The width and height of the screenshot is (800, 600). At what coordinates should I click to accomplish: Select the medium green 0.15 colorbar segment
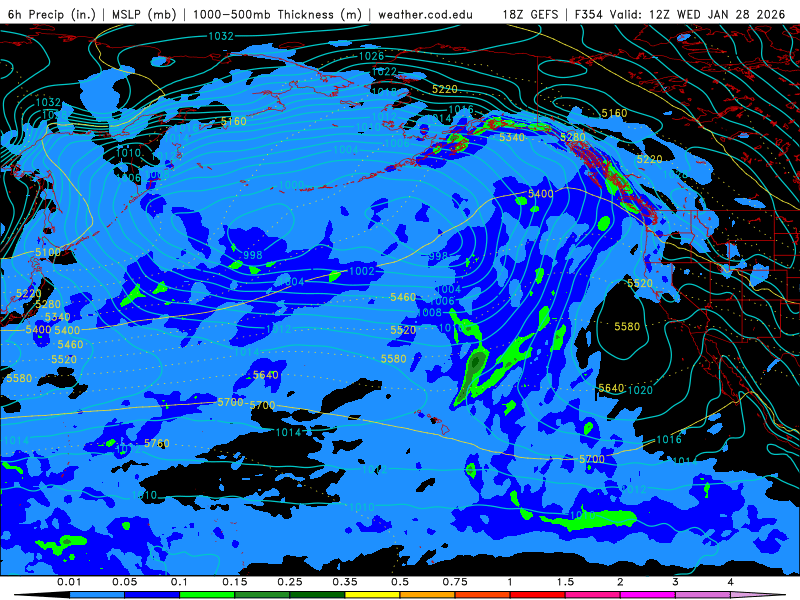(262, 595)
